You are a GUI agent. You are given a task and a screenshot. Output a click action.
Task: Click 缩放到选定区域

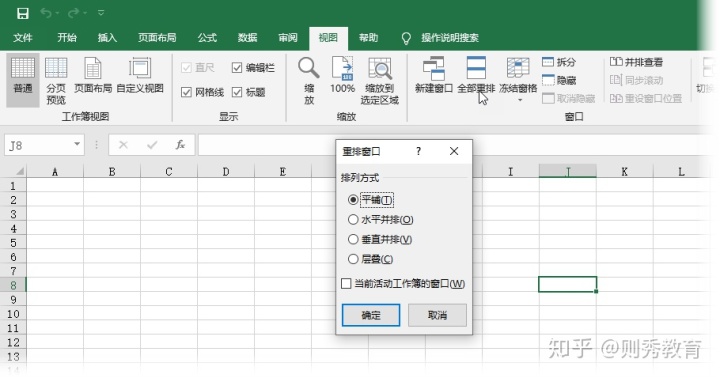[380, 80]
